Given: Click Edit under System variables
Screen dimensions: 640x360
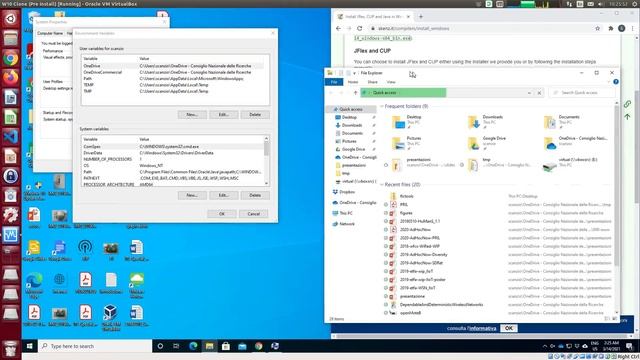Looking at the screenshot, I should click(x=223, y=195).
